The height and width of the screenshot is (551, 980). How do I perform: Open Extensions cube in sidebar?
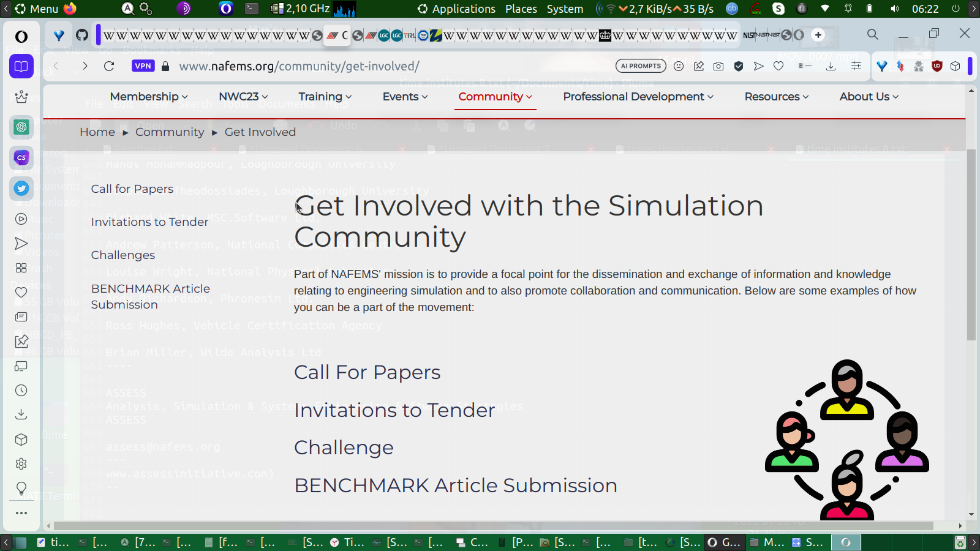coord(21,440)
